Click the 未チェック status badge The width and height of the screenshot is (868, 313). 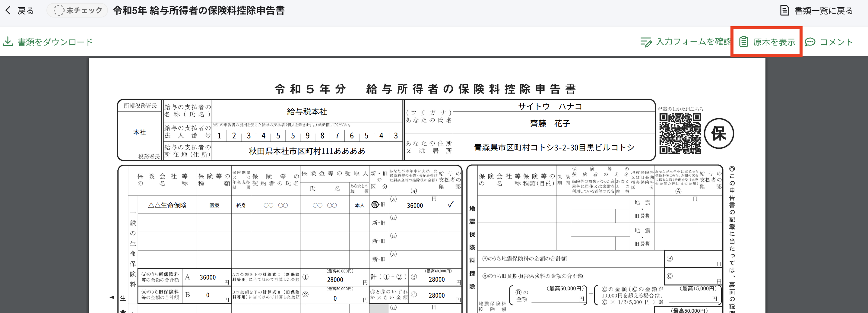point(77,11)
